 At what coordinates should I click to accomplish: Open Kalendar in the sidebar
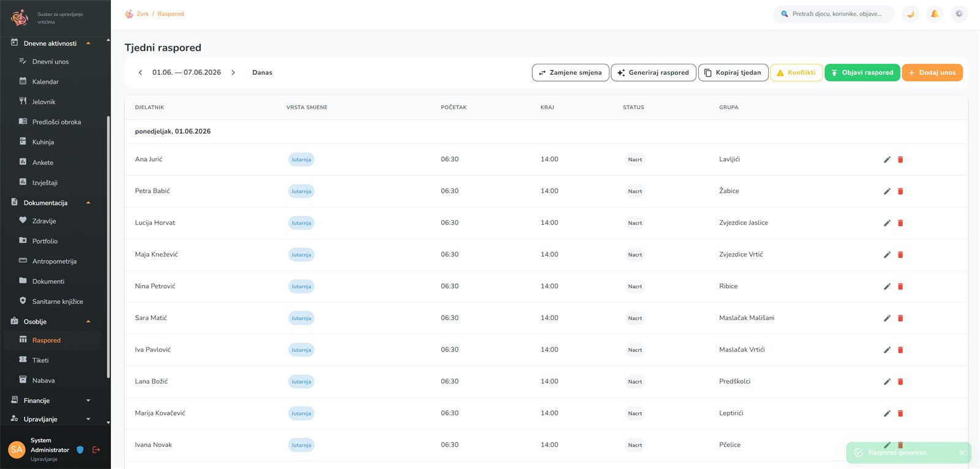(45, 82)
